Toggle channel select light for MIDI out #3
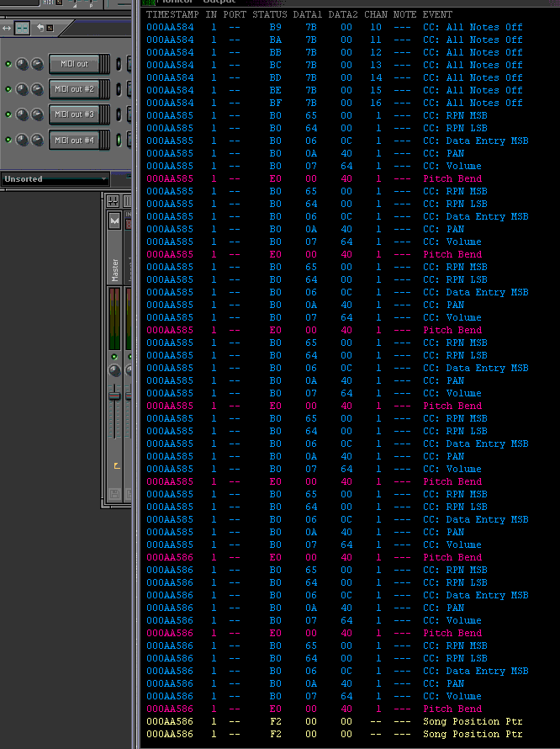 pos(119,114)
